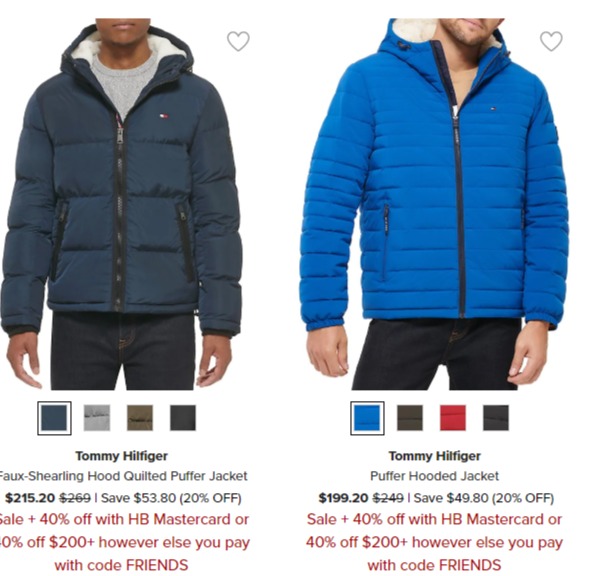Open FRIENDS promo text under blue jacket
Screen dimensions: 613x576
click(434, 542)
